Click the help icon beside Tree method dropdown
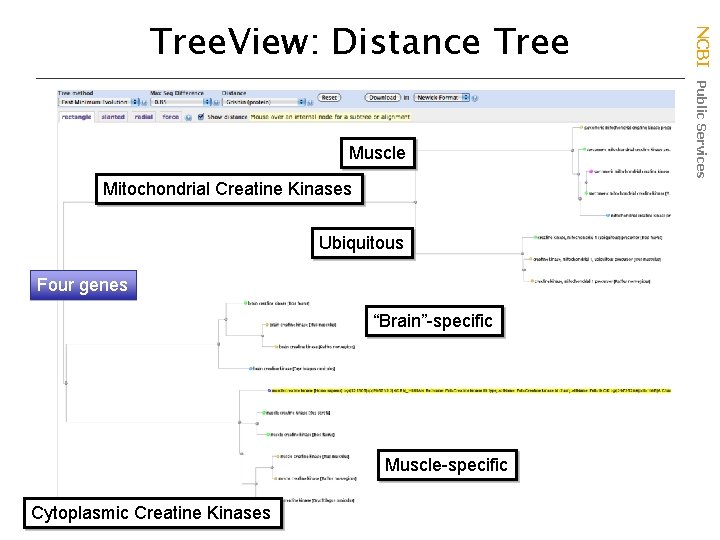 coord(144,102)
